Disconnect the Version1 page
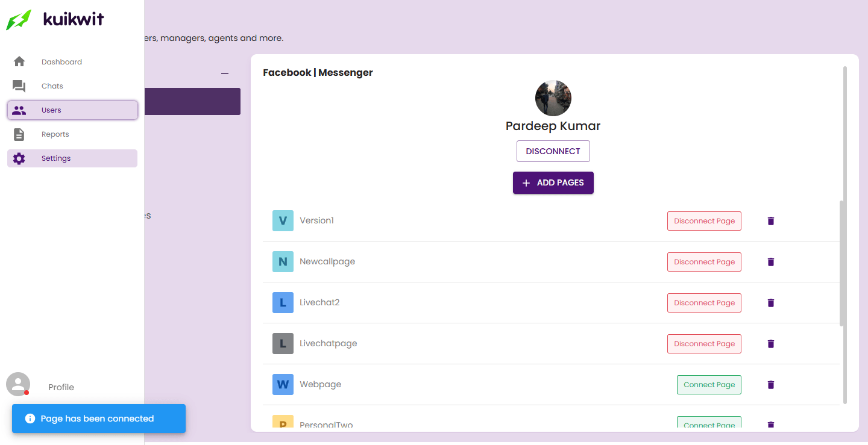This screenshot has width=868, height=445. click(704, 221)
